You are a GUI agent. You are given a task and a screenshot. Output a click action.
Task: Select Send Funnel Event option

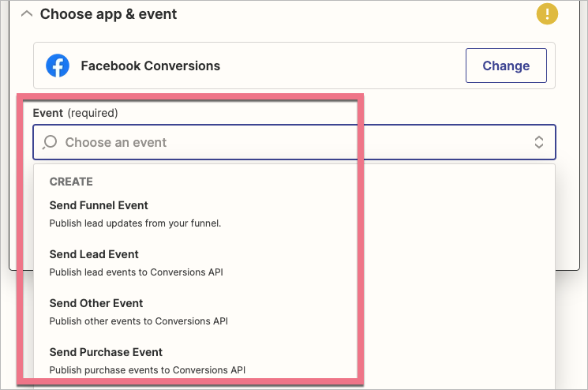pos(99,205)
